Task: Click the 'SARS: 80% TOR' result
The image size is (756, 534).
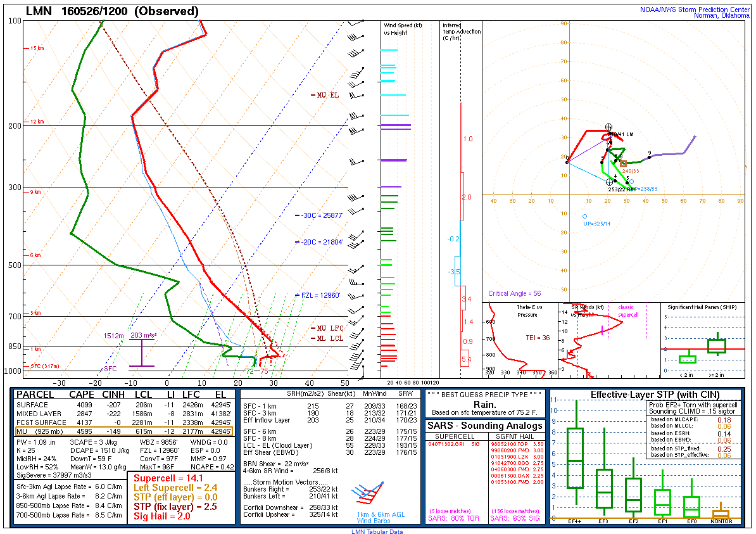Action: click(x=454, y=519)
